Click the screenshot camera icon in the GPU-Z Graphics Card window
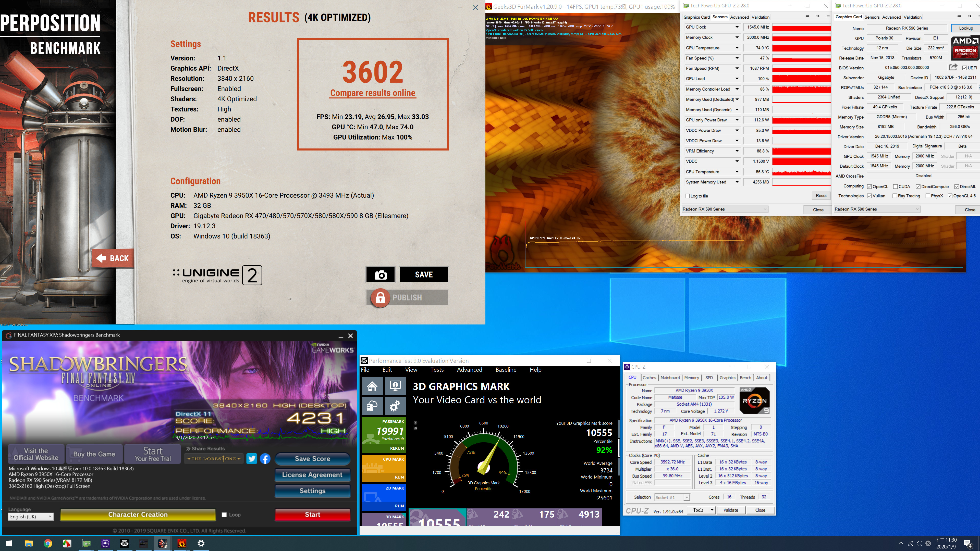The width and height of the screenshot is (980, 551). click(959, 16)
